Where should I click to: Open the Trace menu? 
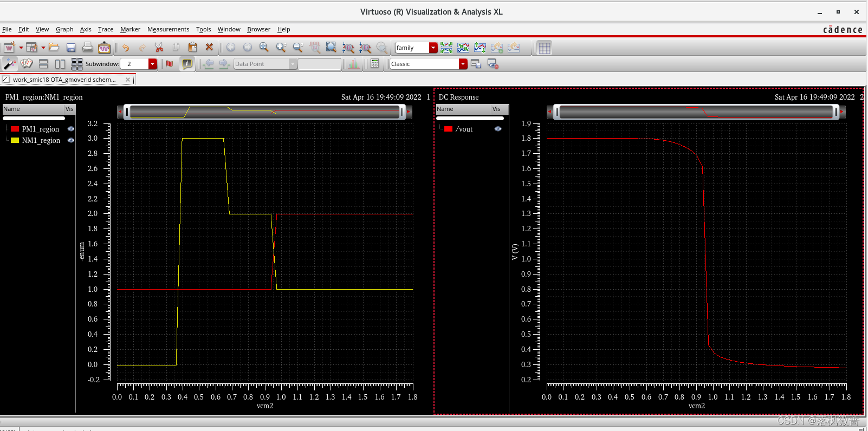pos(106,29)
